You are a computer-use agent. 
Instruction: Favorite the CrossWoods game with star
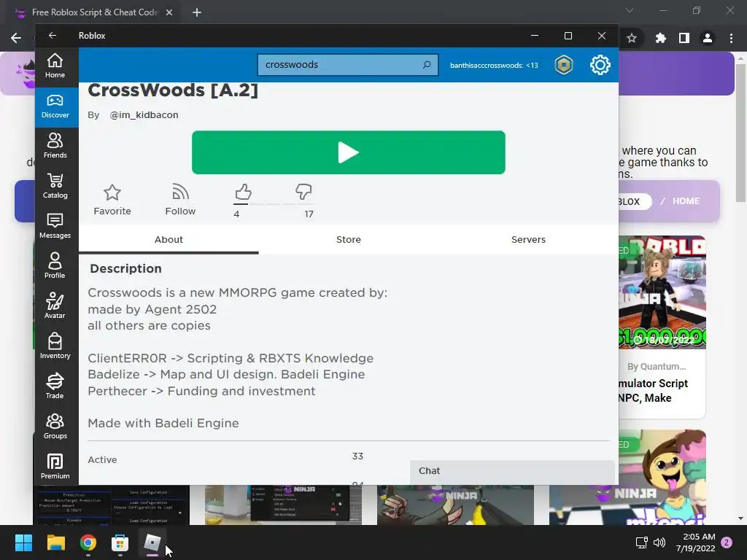112,200
